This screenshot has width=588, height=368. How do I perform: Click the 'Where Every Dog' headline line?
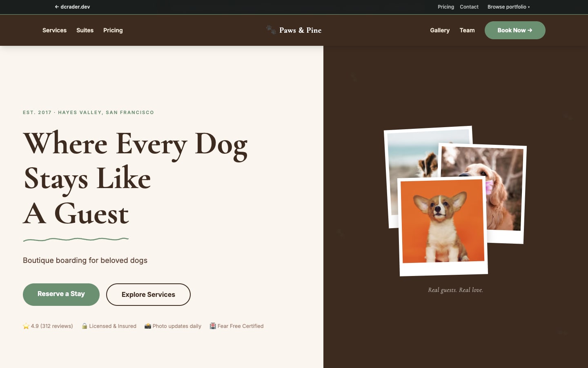[x=135, y=144]
